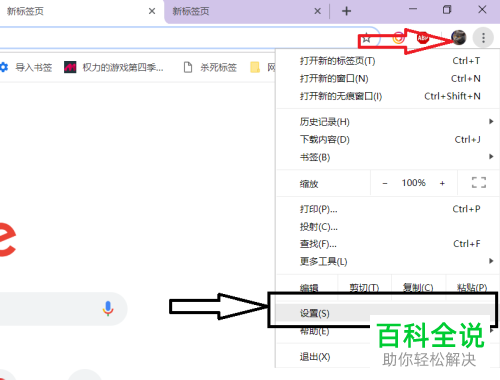Click the orange circular extension icon
Screen dimensions: 500x380
pos(398,38)
